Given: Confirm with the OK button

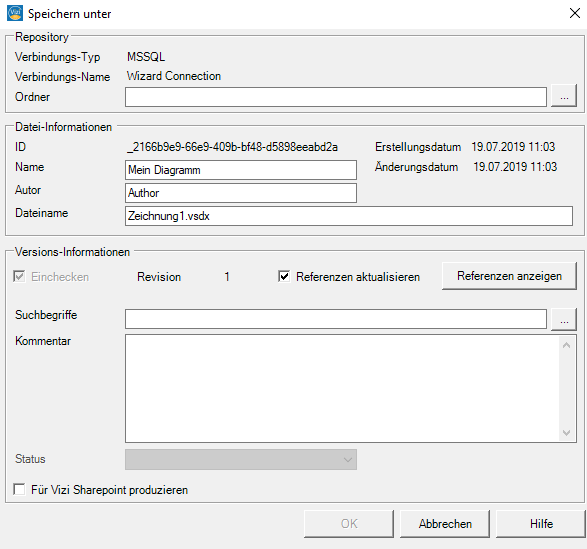Looking at the screenshot, I should pos(349,524).
